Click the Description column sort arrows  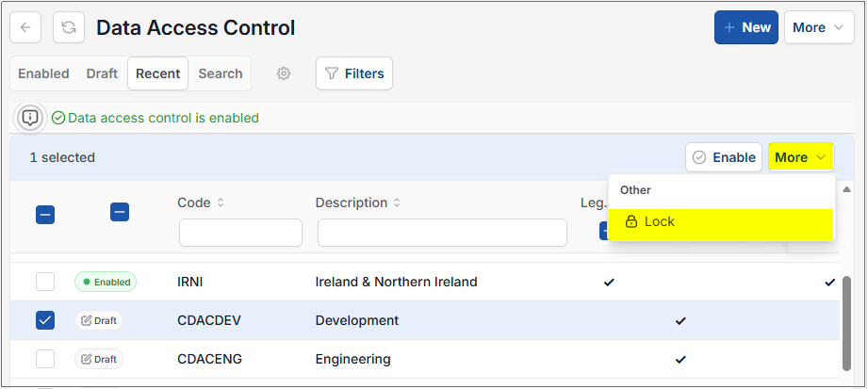click(x=397, y=203)
